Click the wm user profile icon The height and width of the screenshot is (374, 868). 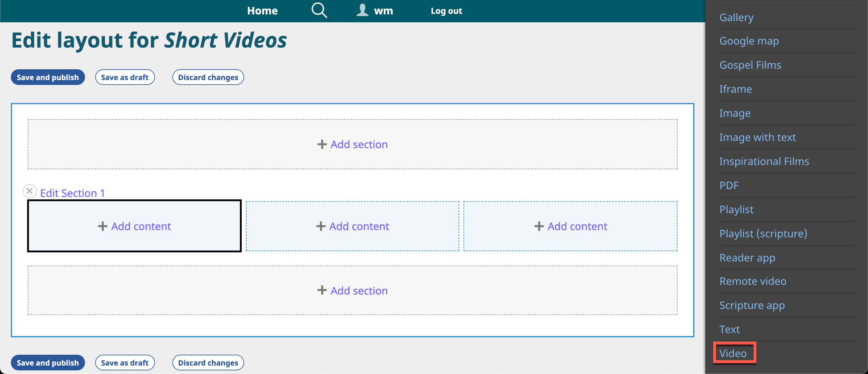tap(362, 10)
